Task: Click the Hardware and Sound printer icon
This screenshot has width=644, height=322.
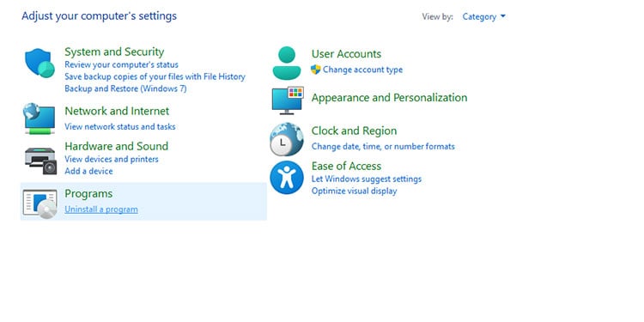Action: coord(40,161)
